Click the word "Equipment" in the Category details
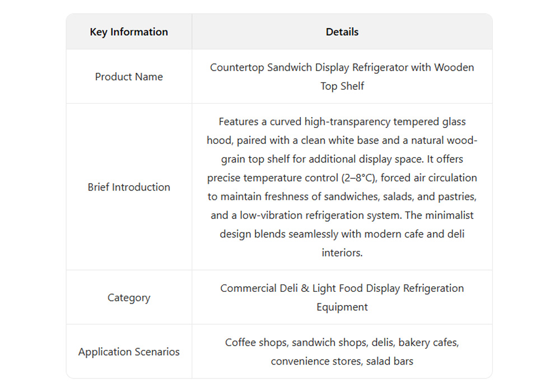This screenshot has width=560, height=392. coord(342,307)
